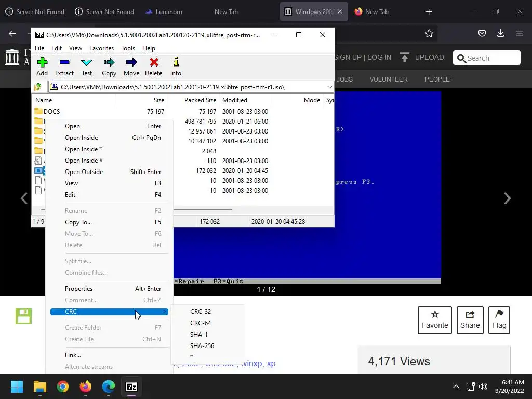Go to next image with right arrow
Image resolution: width=532 pixels, height=399 pixels.
pos(507,198)
